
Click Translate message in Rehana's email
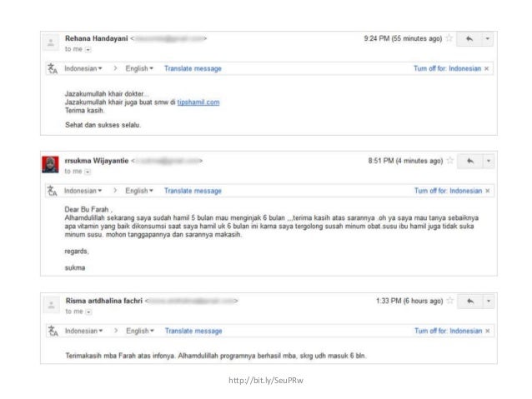click(193, 67)
